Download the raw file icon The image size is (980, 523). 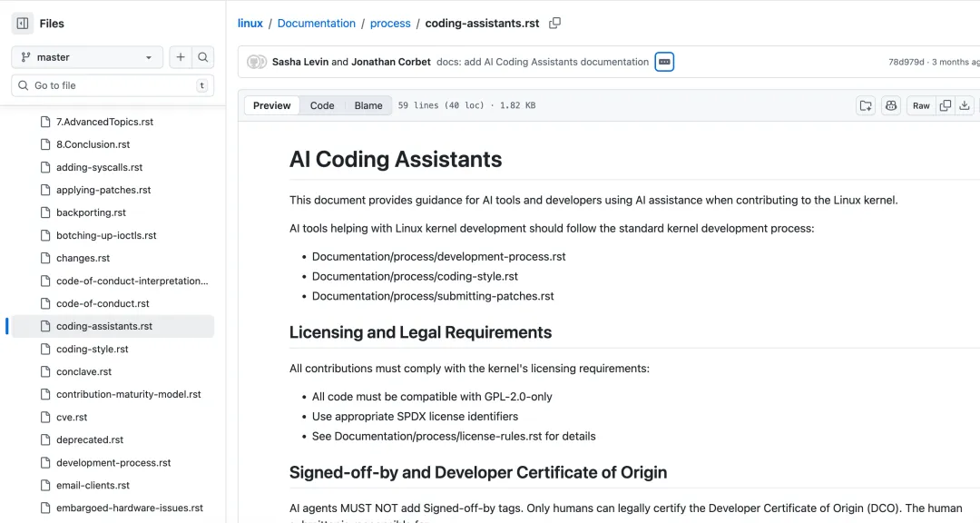(965, 105)
